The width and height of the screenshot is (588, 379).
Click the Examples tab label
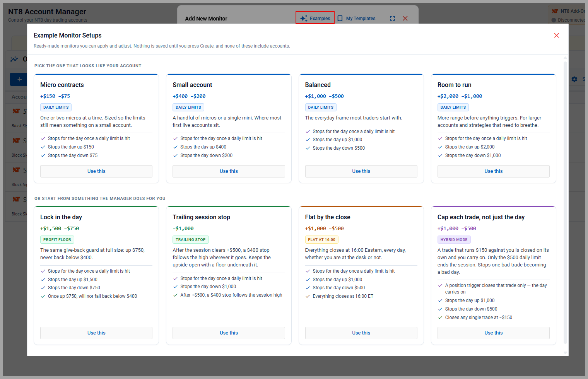coord(320,19)
